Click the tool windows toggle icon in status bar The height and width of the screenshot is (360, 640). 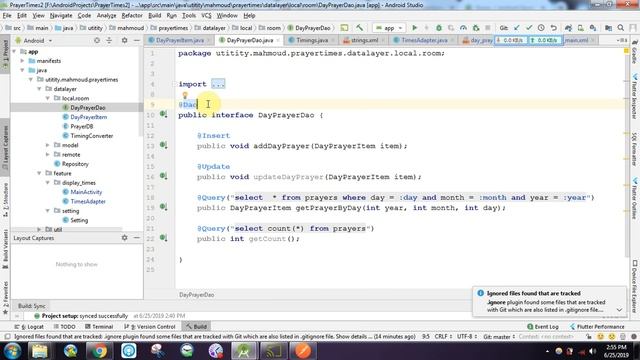pyautogui.click(x=7, y=337)
